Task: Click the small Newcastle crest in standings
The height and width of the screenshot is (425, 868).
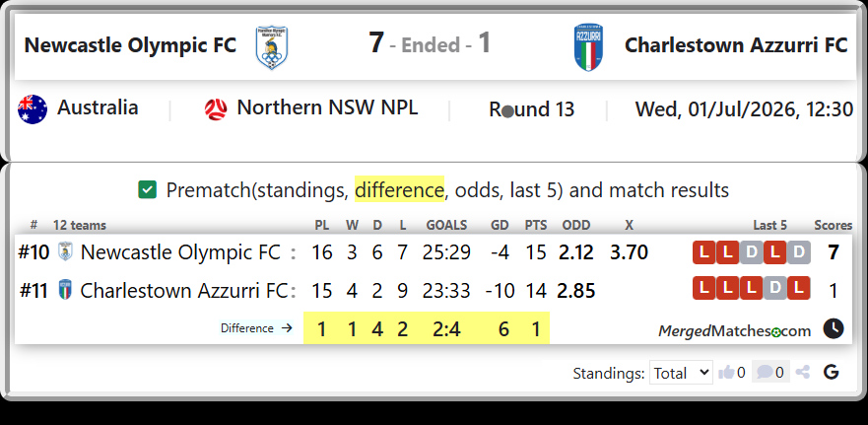Action: coord(66,252)
